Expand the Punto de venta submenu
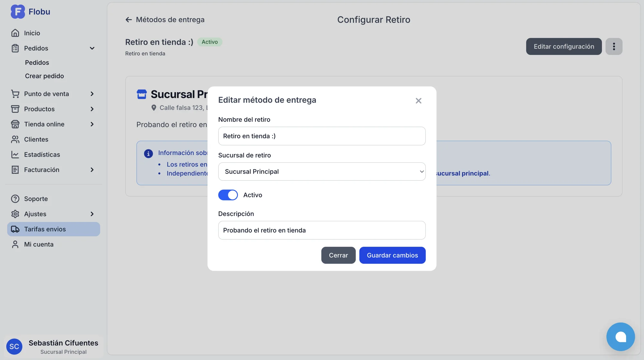The width and height of the screenshot is (644, 360). (x=92, y=94)
